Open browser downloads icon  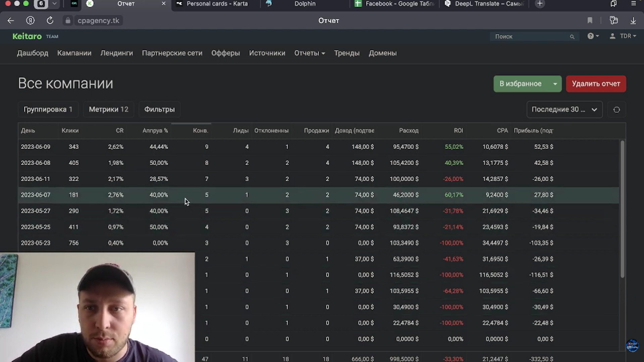point(633,21)
